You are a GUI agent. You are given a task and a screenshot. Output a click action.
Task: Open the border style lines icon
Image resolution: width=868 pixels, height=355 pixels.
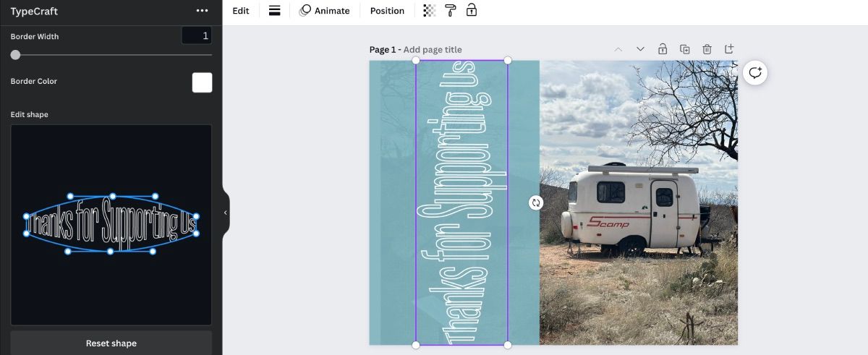point(274,11)
